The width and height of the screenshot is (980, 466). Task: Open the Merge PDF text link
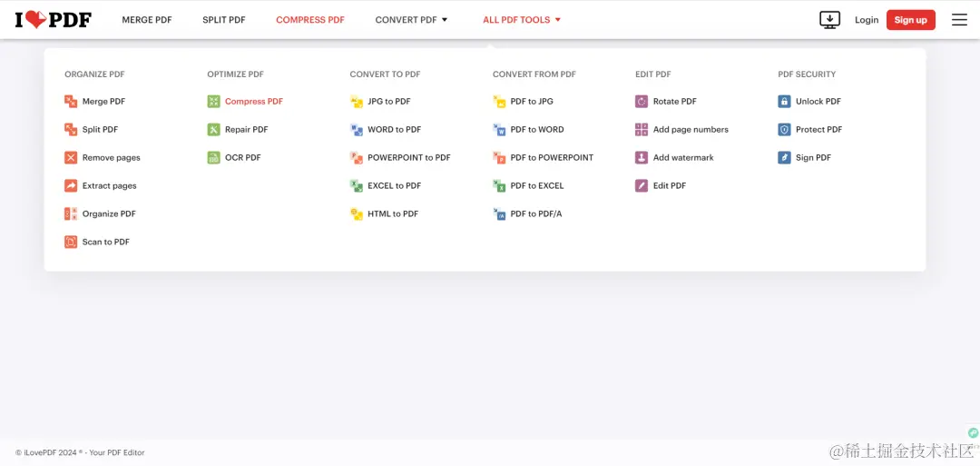[x=103, y=102]
